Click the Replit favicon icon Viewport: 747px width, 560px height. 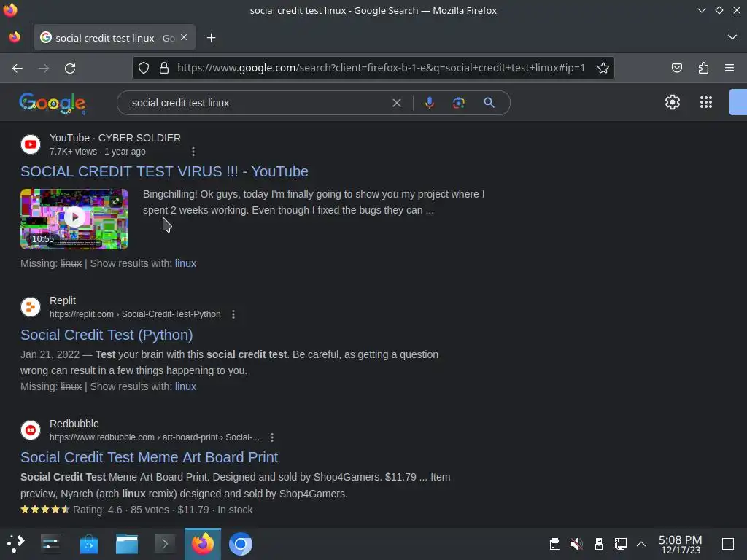point(31,307)
